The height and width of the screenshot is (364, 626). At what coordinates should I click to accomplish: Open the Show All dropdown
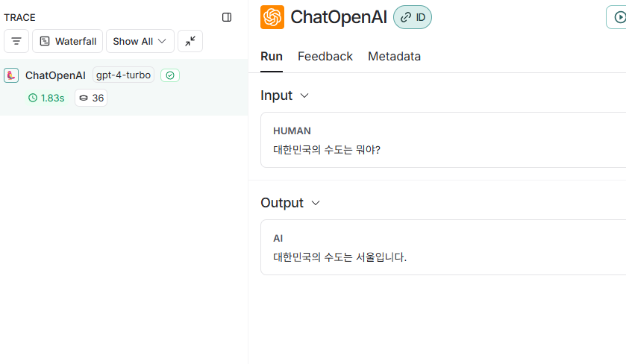tap(140, 41)
